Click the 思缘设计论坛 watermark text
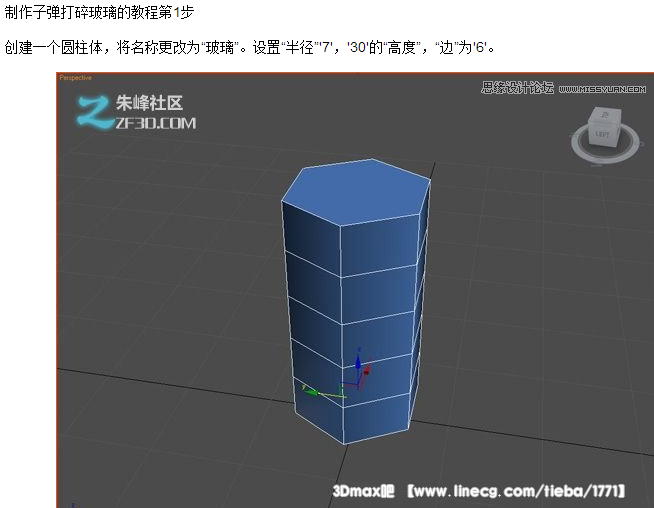This screenshot has width=654, height=508. [517, 88]
